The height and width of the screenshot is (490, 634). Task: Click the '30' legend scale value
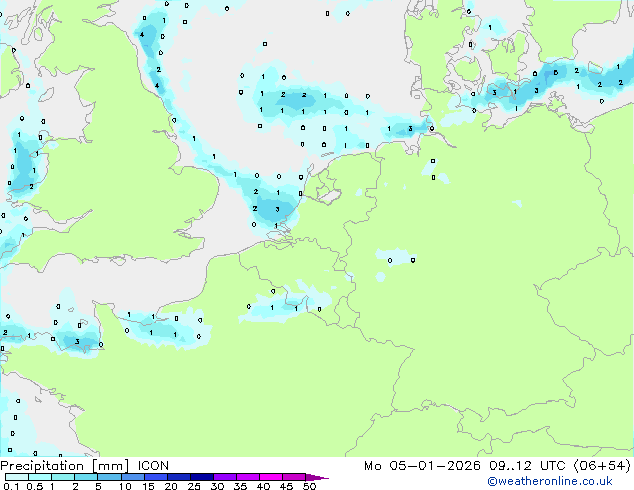click(217, 486)
